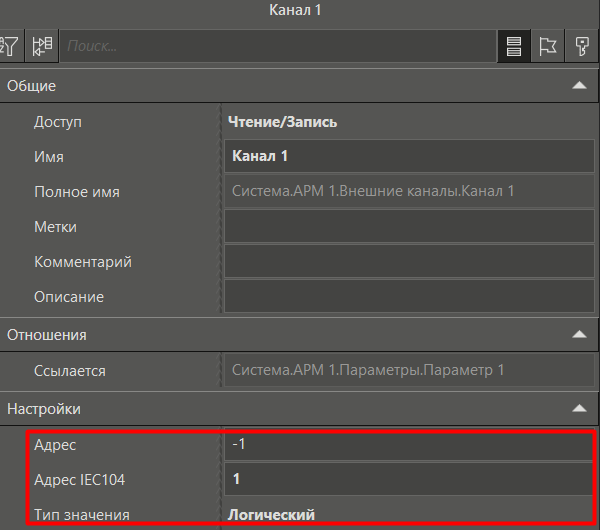Click the flag icon in toolbar
The height and width of the screenshot is (530, 600).
click(x=547, y=46)
